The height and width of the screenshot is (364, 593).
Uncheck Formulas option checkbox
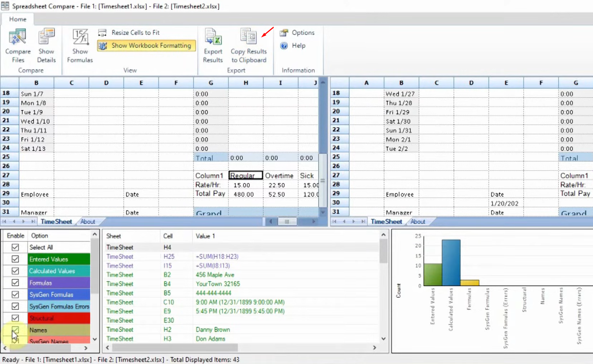tap(15, 283)
